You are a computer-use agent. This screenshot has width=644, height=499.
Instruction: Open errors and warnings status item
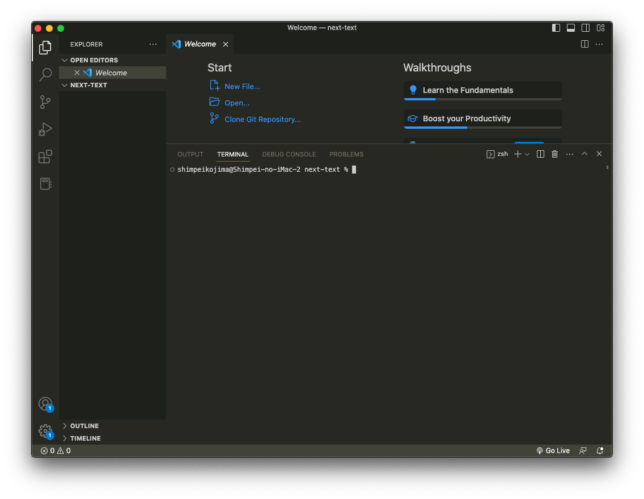(x=55, y=451)
